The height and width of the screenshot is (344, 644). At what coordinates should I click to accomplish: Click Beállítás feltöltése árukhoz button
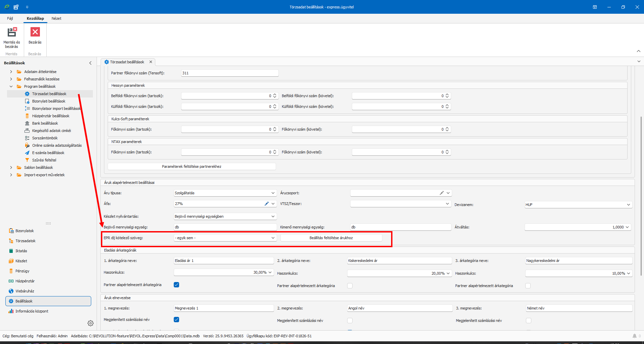(331, 238)
